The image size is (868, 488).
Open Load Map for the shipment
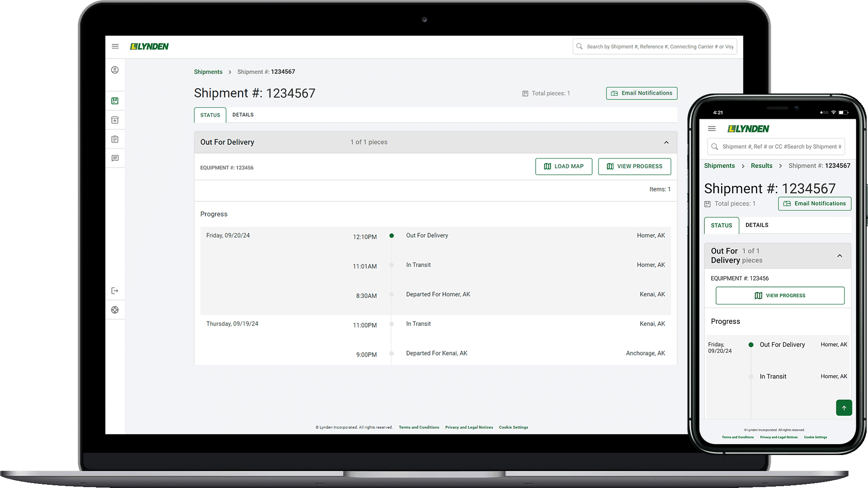(x=563, y=166)
